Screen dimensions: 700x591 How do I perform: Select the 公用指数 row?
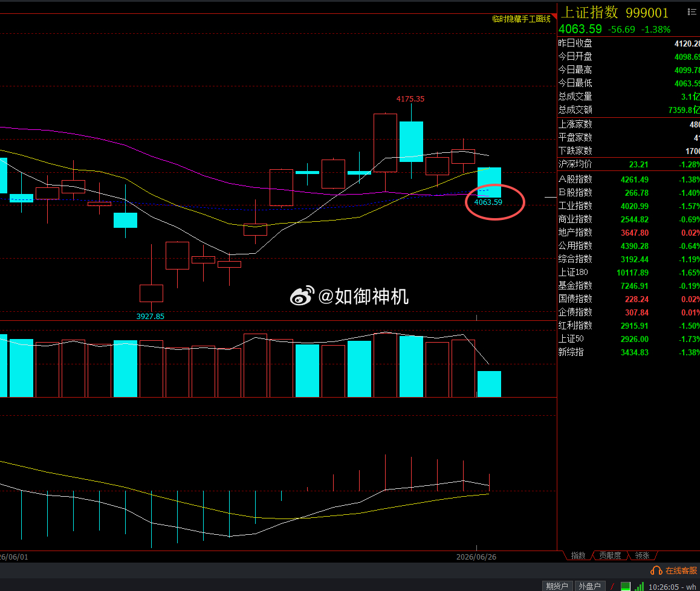pyautogui.click(x=629, y=246)
